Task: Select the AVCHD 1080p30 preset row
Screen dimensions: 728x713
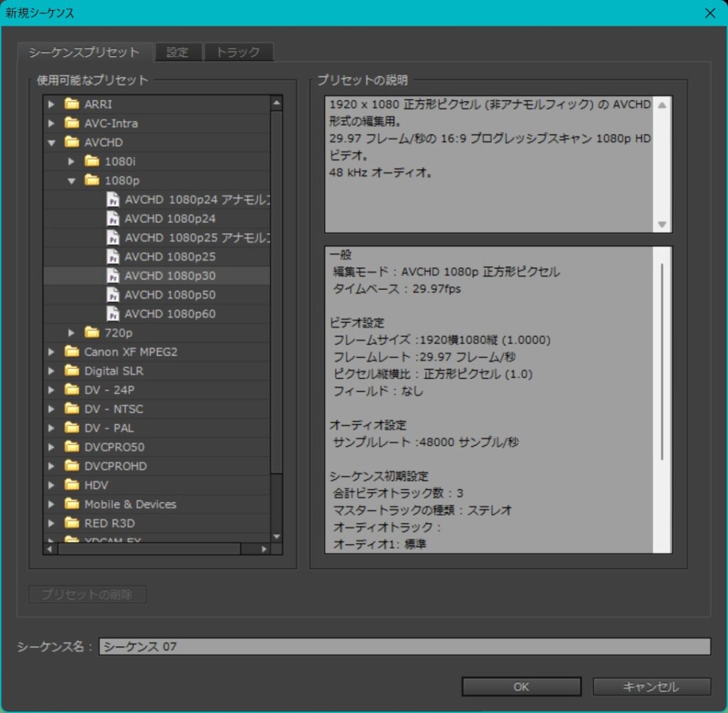Action: 170,276
